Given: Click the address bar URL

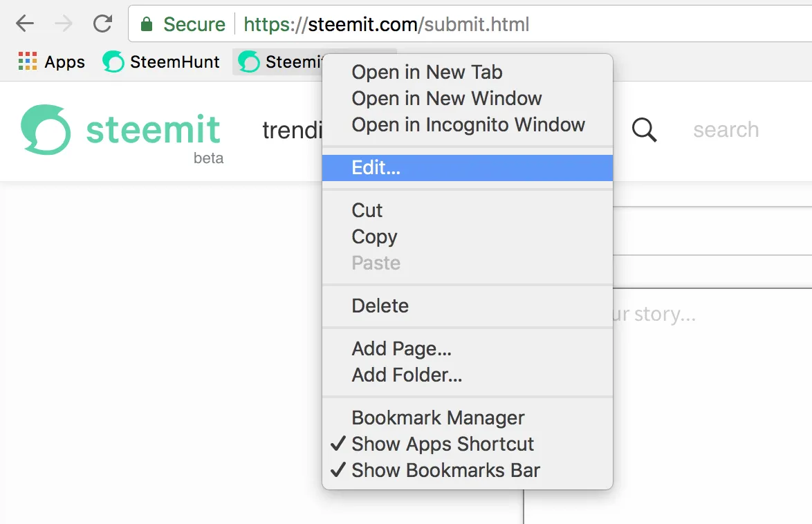Looking at the screenshot, I should click(387, 24).
